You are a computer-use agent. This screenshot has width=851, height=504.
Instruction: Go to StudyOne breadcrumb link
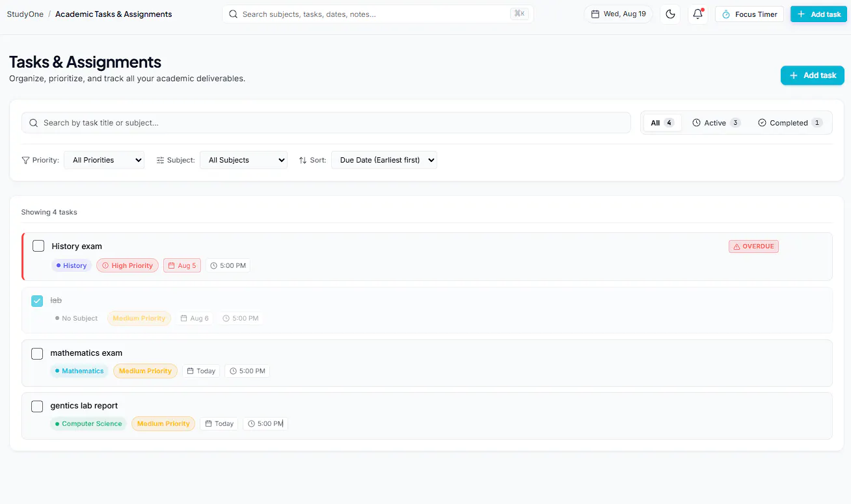[25, 14]
